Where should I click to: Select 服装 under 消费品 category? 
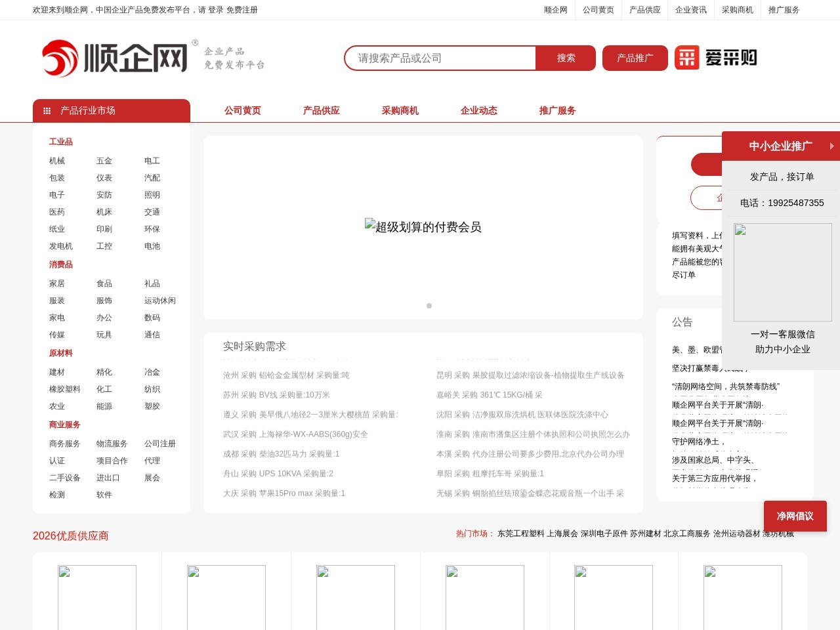tap(56, 301)
